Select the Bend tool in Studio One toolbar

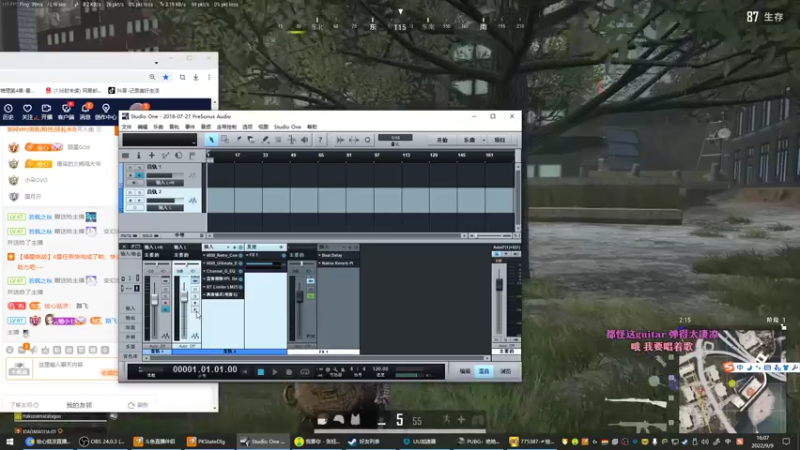coord(291,140)
